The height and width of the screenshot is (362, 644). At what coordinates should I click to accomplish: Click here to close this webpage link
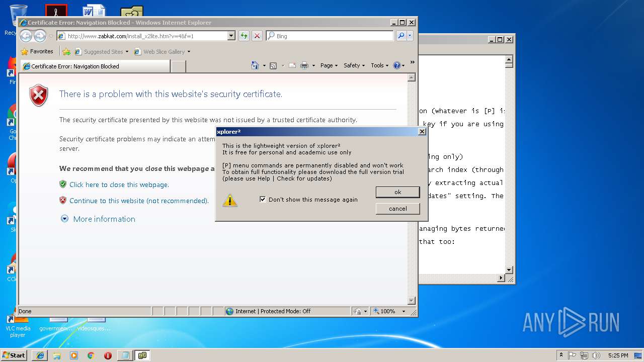coord(119,185)
